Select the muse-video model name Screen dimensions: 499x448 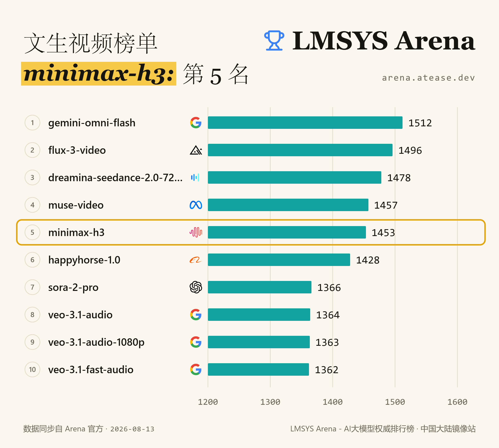(x=76, y=205)
